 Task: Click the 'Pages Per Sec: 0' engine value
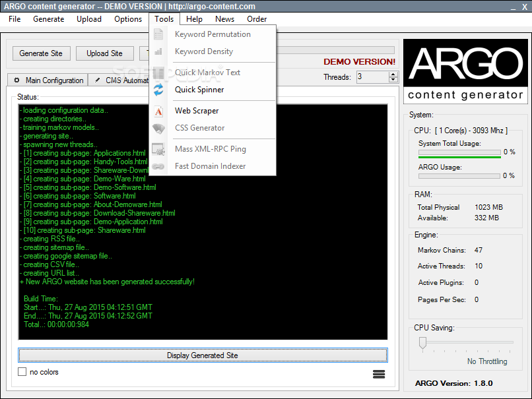[448, 299]
